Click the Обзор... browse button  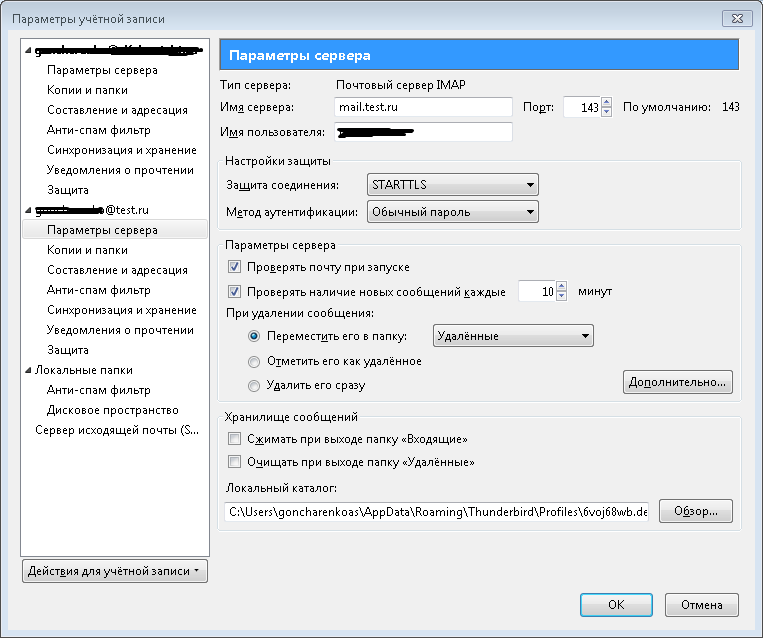click(x=695, y=511)
